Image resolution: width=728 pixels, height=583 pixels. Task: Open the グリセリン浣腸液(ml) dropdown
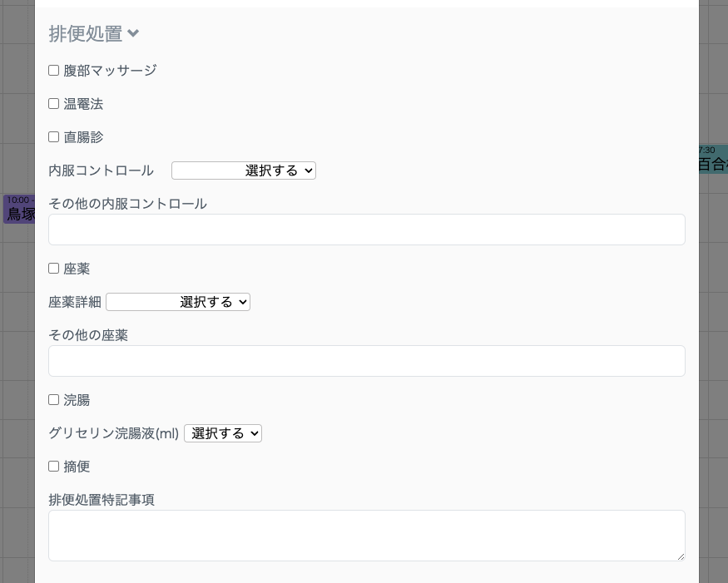click(222, 433)
